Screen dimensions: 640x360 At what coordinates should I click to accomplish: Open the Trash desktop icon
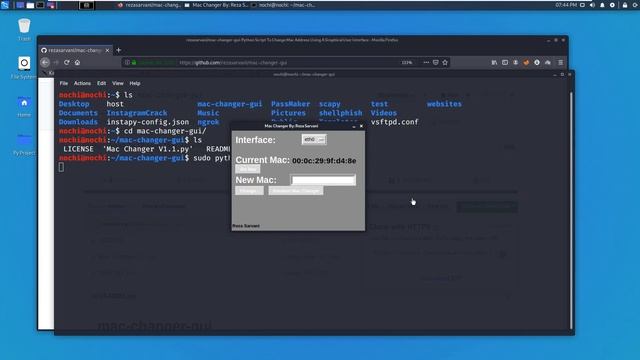pos(24,29)
